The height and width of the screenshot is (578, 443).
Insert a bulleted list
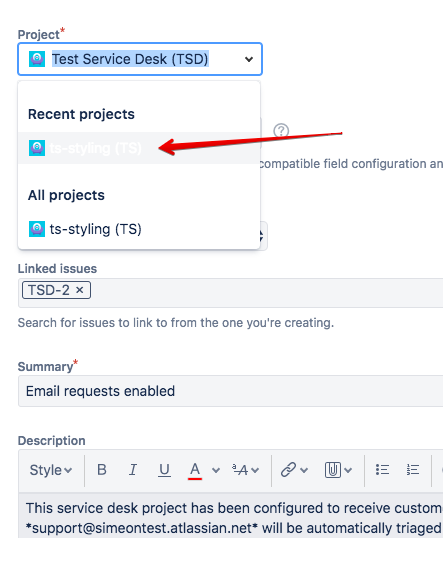tap(382, 470)
